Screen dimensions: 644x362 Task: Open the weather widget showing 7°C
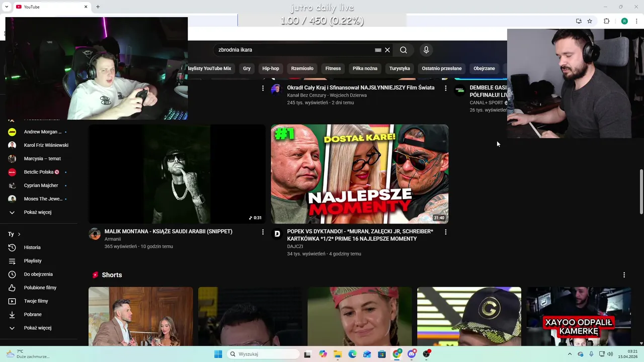pos(28,354)
